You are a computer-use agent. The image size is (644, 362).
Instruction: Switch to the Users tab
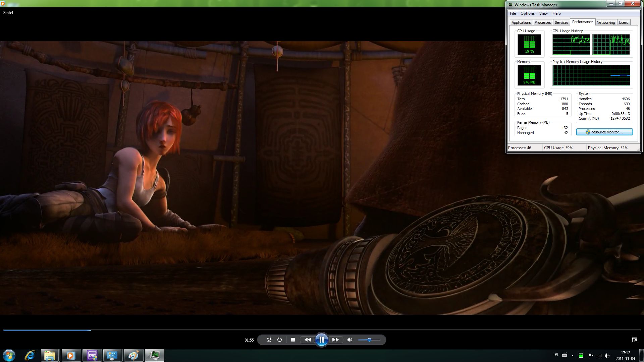click(x=624, y=22)
